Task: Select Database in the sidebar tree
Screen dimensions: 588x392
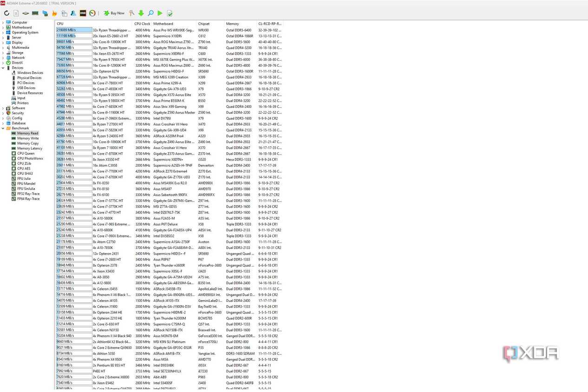Action: tap(19, 123)
